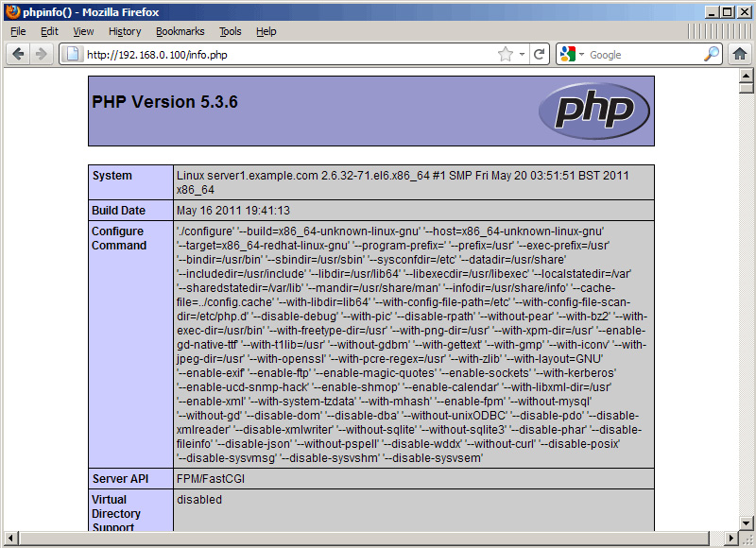
Task: Click the Forward arrow navigation button
Action: [x=41, y=54]
